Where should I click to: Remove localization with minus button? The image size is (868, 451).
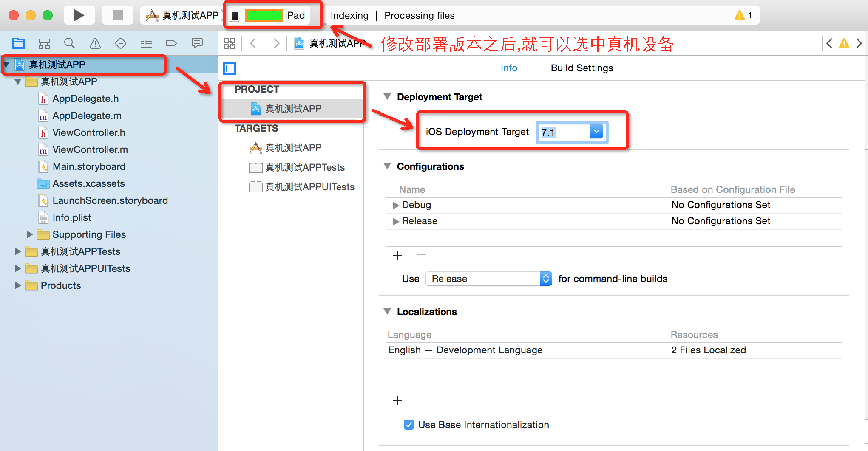[x=422, y=400]
